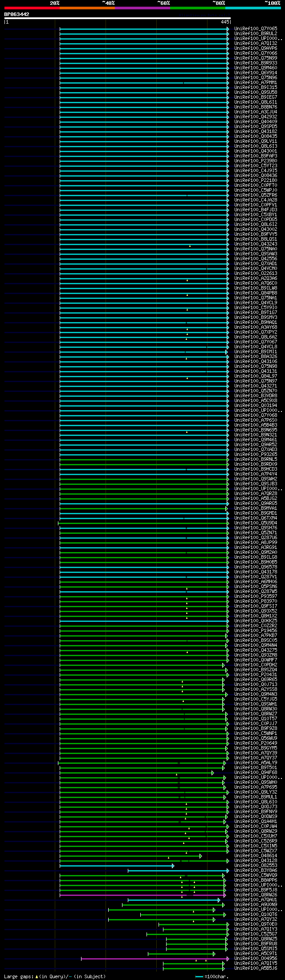Click hit label UniRef100_O82553
Image resolution: width=285 pixels, height=980 pixels.
point(256,866)
